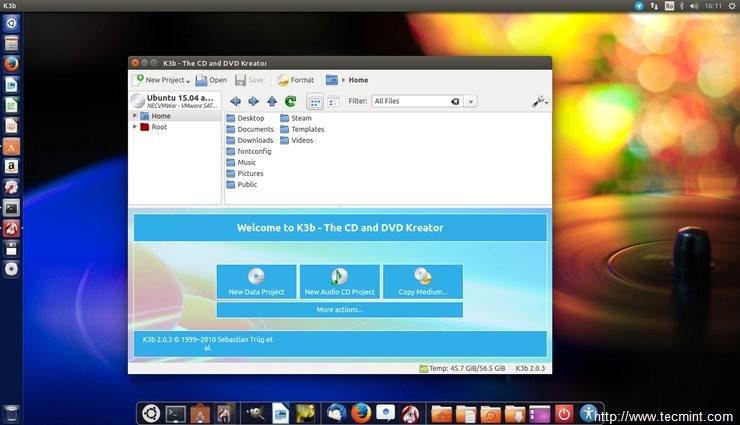This screenshot has width=740, height=425.
Task: Open More actions menu
Action: click(x=339, y=310)
